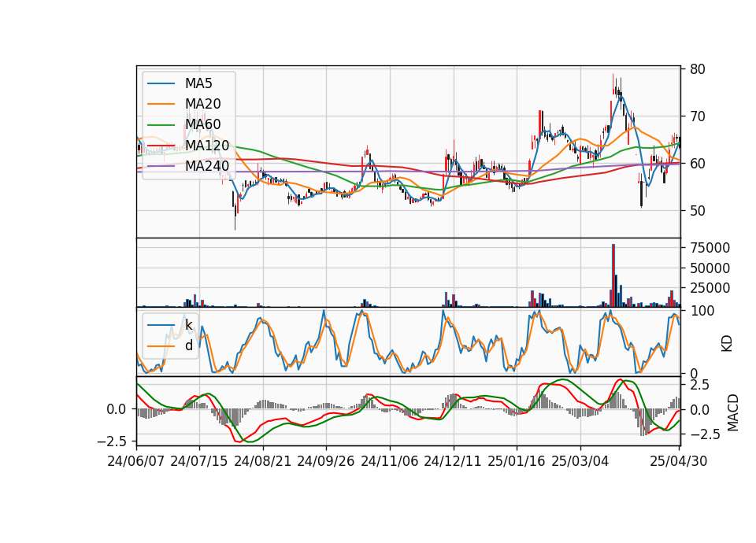Click the 25/03/04 date axis label
This screenshot has height=543, width=756.
[x=580, y=461]
